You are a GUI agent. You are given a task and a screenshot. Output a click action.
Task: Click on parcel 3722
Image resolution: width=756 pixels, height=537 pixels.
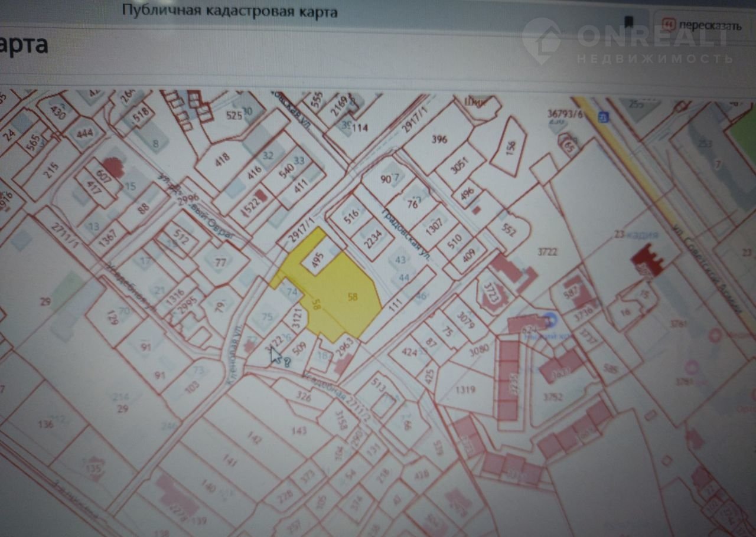pyautogui.click(x=547, y=253)
